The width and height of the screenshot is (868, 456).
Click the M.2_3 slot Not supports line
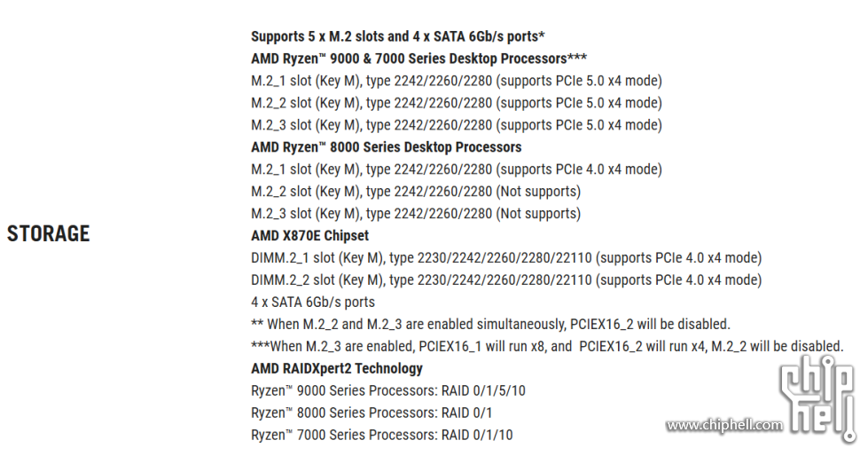(x=416, y=214)
